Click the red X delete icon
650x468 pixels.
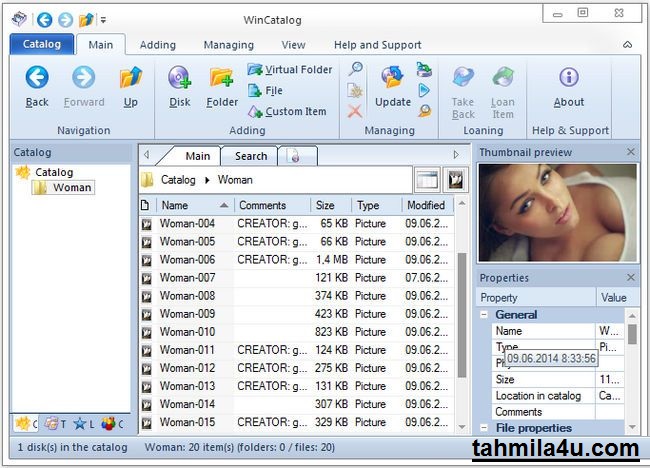pos(355,111)
